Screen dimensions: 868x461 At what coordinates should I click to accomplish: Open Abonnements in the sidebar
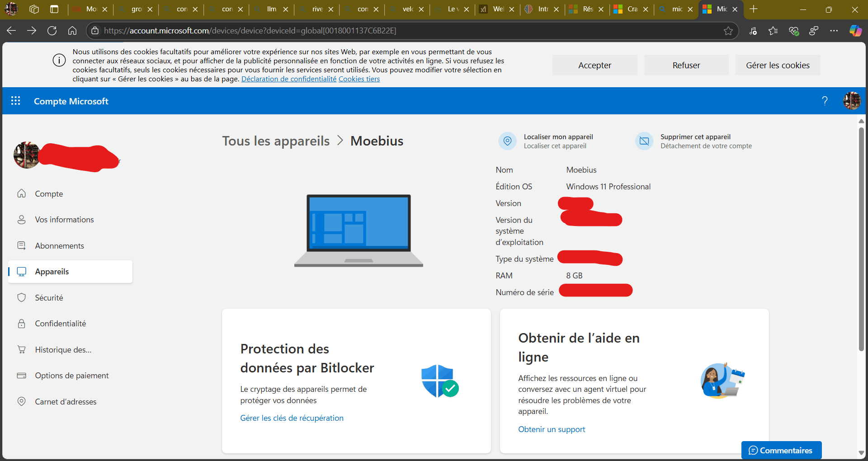[70, 246]
